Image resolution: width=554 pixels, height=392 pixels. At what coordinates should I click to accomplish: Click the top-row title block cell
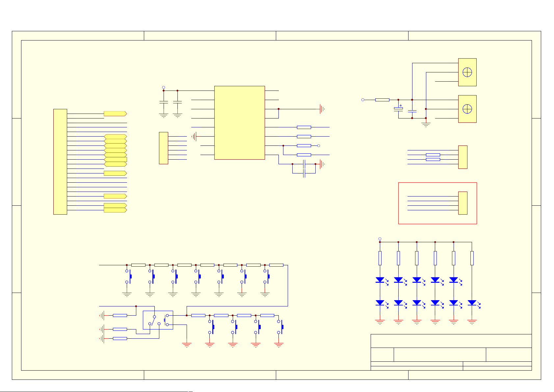pyautogui.click(x=451, y=341)
